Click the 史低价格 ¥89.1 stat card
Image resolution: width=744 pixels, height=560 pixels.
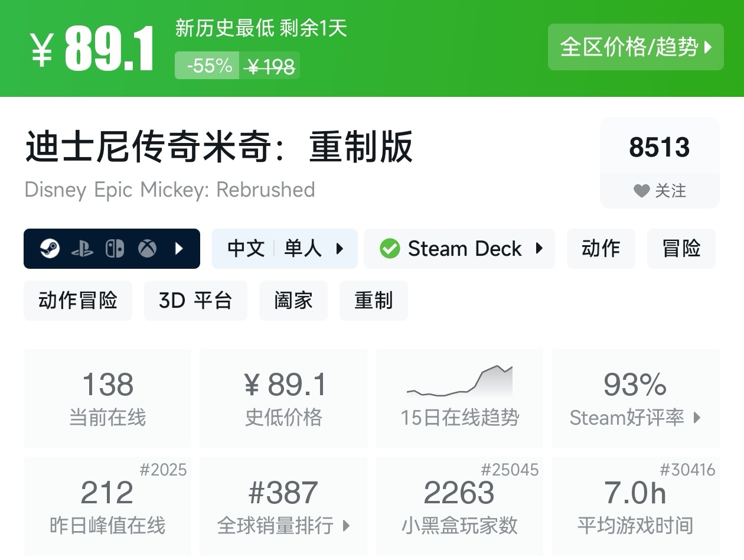click(283, 398)
